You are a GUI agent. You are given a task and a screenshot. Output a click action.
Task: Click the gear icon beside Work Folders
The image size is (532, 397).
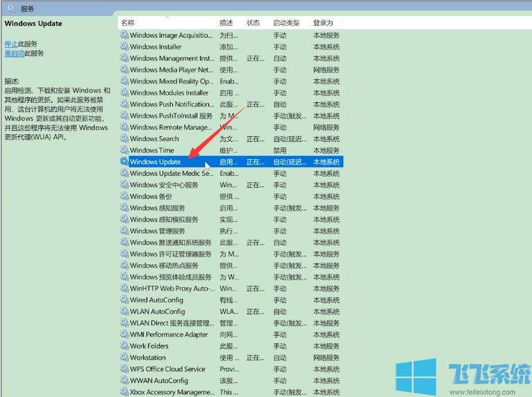tap(124, 346)
